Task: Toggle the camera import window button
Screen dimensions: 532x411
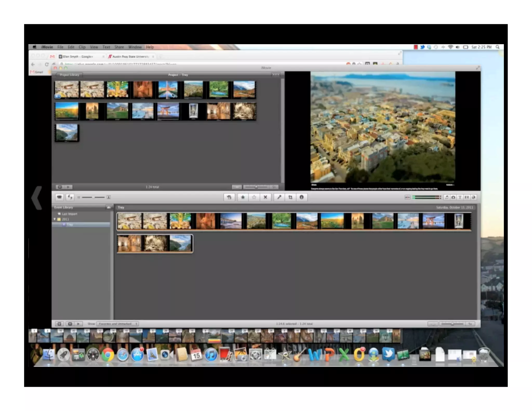Action: pos(59,197)
